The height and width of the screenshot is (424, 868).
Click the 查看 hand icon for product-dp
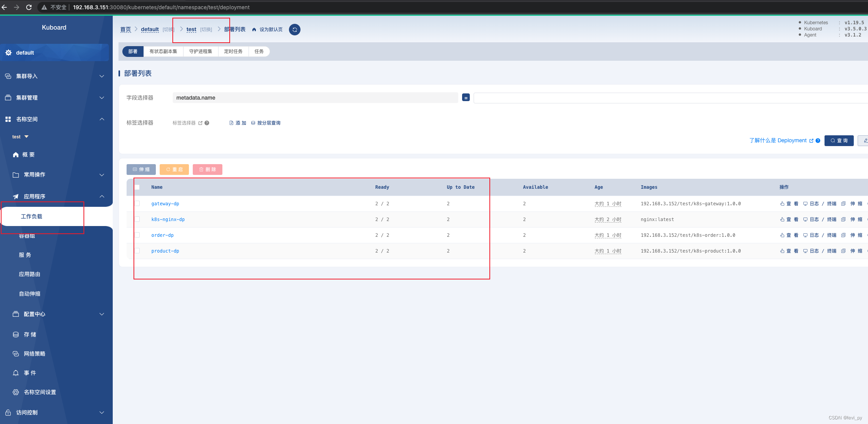pyautogui.click(x=782, y=251)
